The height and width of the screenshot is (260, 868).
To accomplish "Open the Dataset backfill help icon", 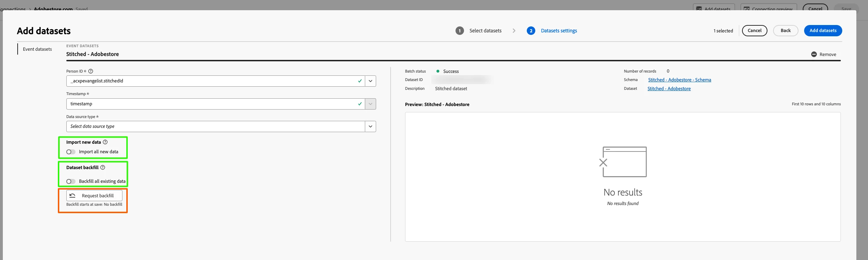I will (103, 167).
